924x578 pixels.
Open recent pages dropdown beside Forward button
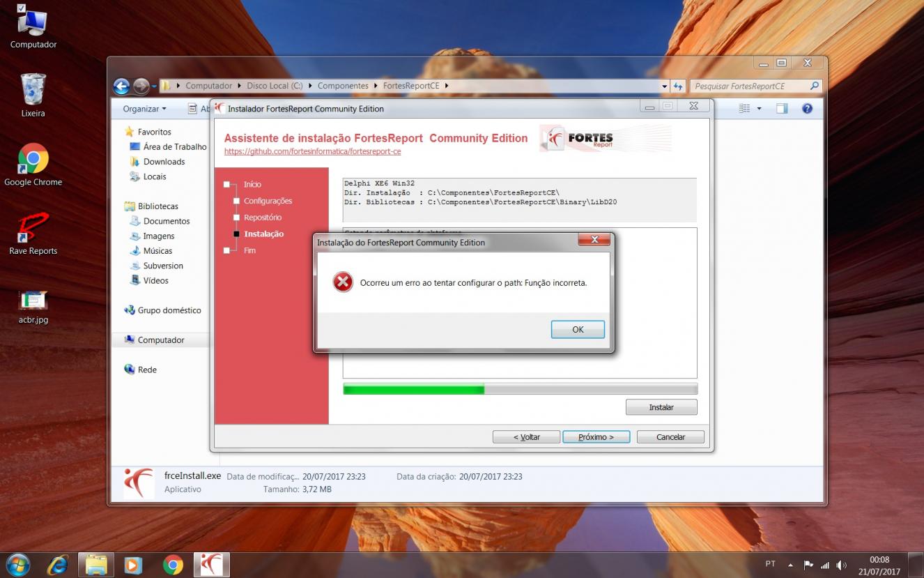pyautogui.click(x=154, y=86)
